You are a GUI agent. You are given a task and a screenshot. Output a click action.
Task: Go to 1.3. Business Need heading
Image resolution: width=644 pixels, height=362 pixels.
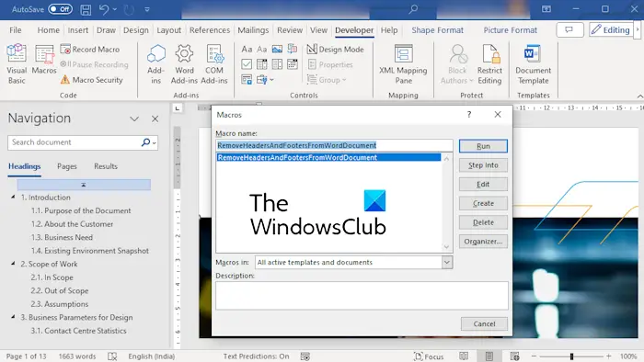pyautogui.click(x=62, y=237)
